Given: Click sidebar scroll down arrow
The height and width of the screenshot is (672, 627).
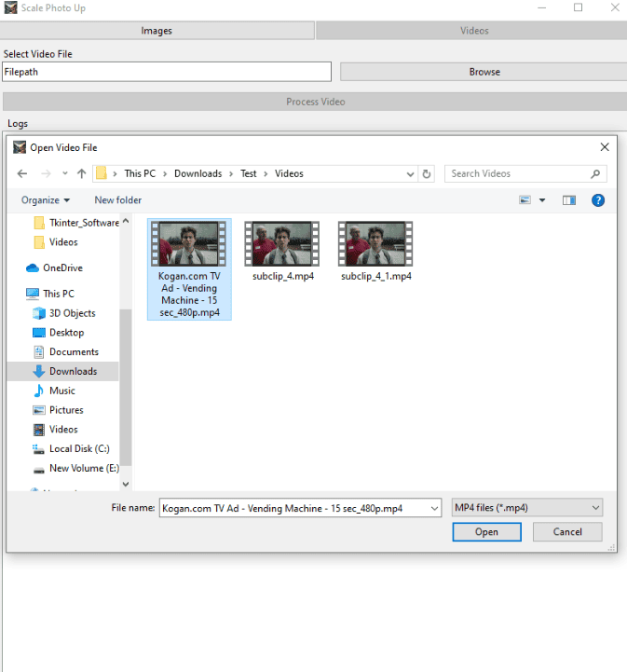Looking at the screenshot, I should coord(126,485).
